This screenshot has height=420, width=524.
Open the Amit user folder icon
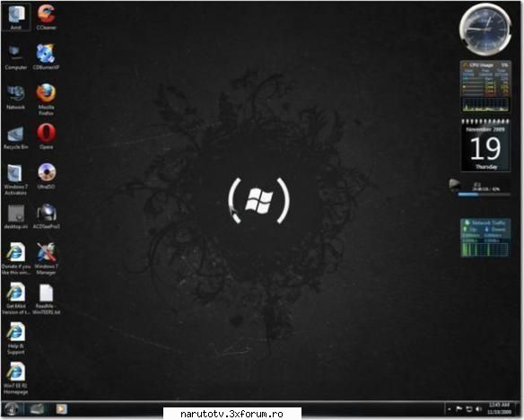point(16,17)
